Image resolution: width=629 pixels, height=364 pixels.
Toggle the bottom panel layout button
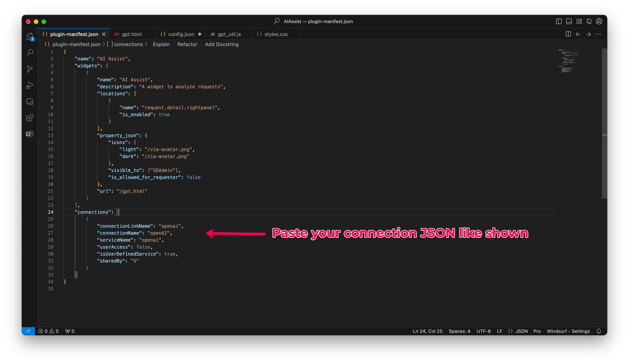pyautogui.click(x=569, y=21)
